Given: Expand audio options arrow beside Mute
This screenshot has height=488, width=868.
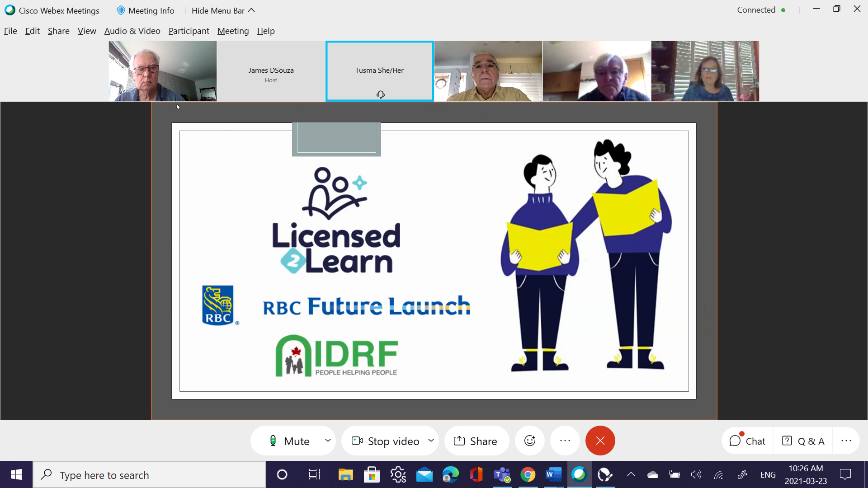Looking at the screenshot, I should coord(328,441).
